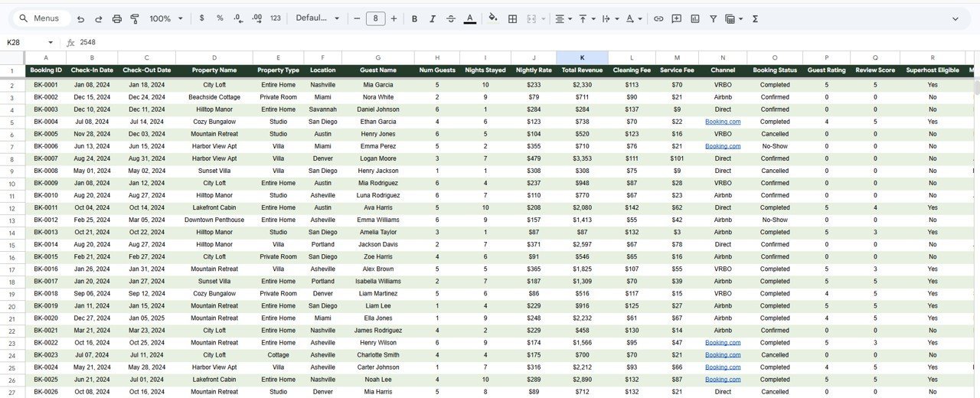Select $3,353 total revenue cell
980x398 pixels.
[x=582, y=158]
